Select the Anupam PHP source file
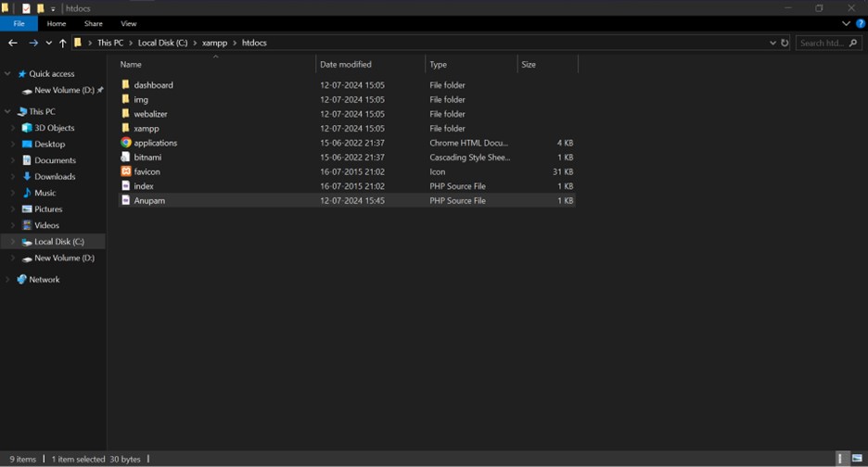Image resolution: width=868 pixels, height=467 pixels. (x=149, y=200)
